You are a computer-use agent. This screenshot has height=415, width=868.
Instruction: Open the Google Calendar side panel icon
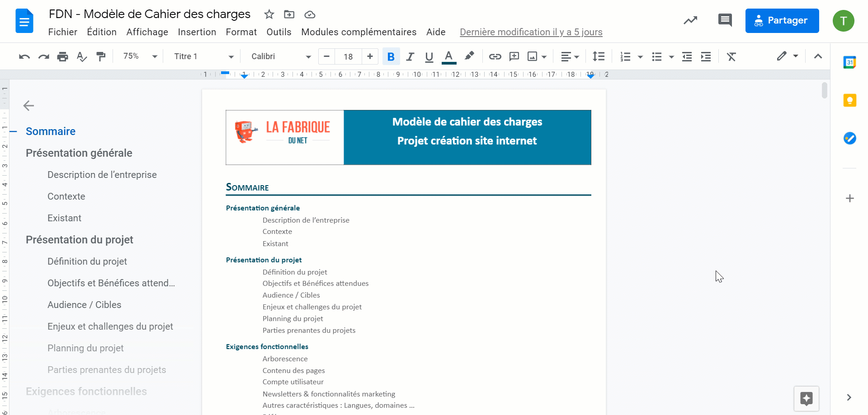tap(849, 62)
